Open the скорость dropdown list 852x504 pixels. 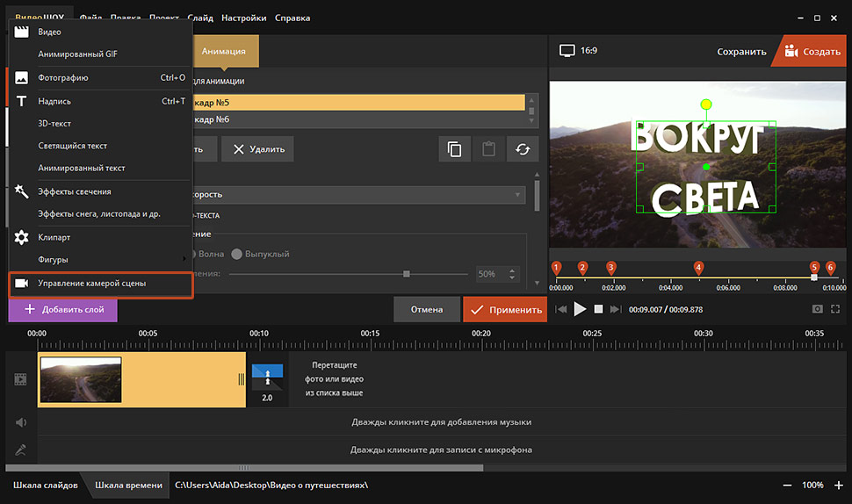(x=518, y=194)
